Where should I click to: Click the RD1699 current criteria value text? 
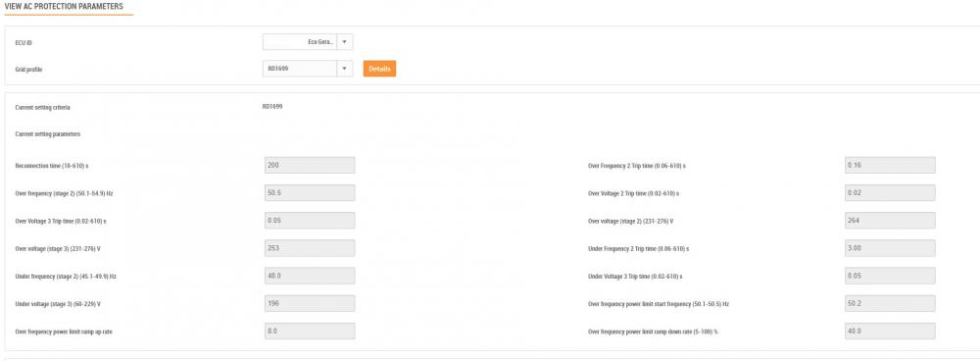272,107
